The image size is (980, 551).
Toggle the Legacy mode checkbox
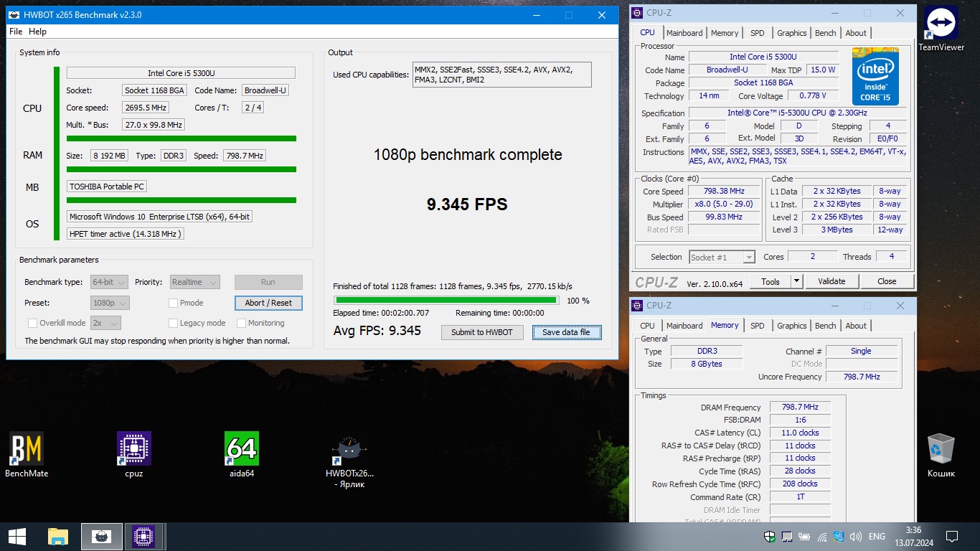(x=173, y=323)
